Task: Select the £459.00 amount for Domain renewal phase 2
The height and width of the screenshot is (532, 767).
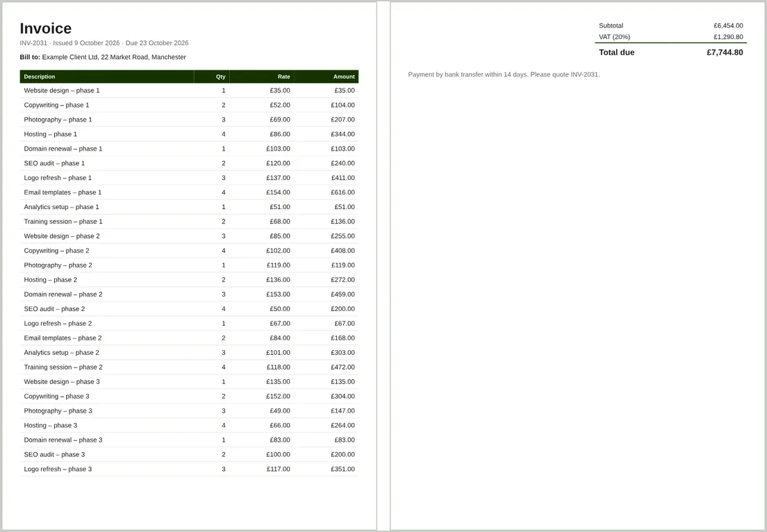Action: [x=343, y=294]
